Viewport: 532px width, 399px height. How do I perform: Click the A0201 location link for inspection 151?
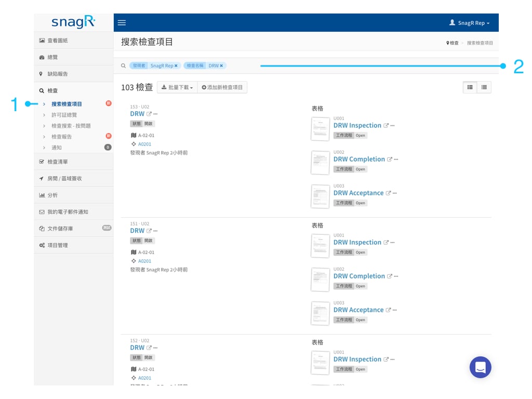(144, 261)
